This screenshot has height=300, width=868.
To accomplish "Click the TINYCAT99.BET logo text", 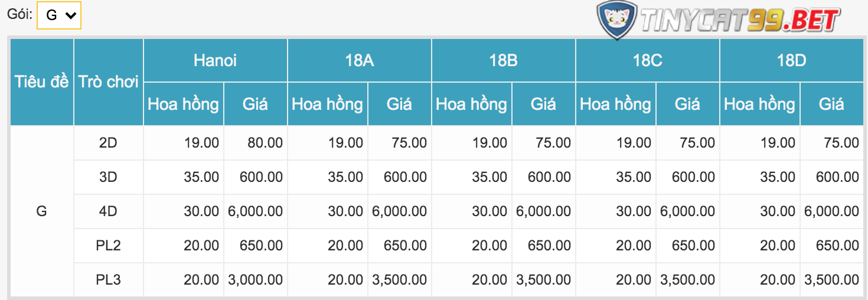I will pyautogui.click(x=740, y=21).
